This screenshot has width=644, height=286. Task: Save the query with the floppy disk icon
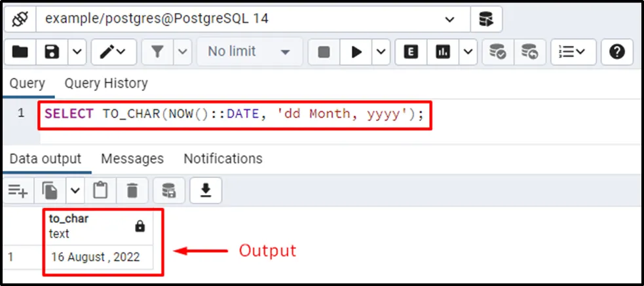click(52, 52)
